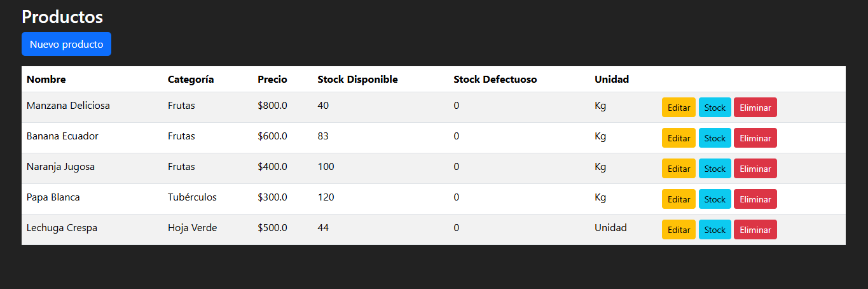
Task: Edit the Papa Blanca product
Action: click(x=679, y=199)
